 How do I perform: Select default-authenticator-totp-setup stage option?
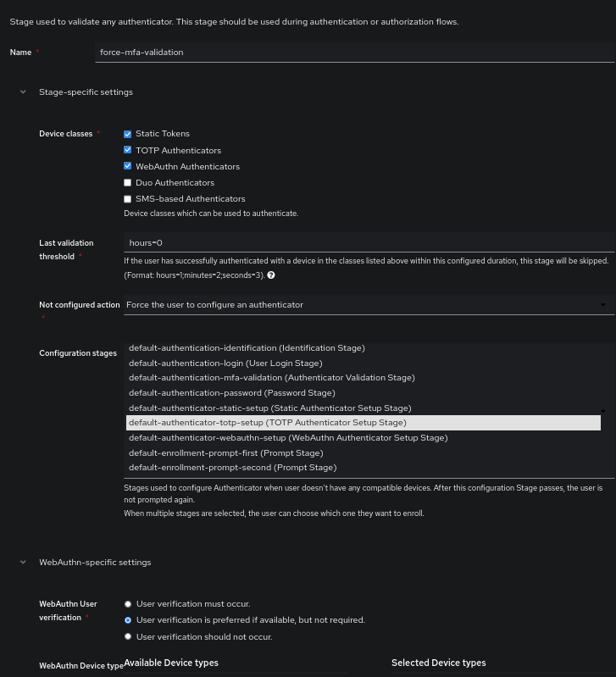pos(363,423)
